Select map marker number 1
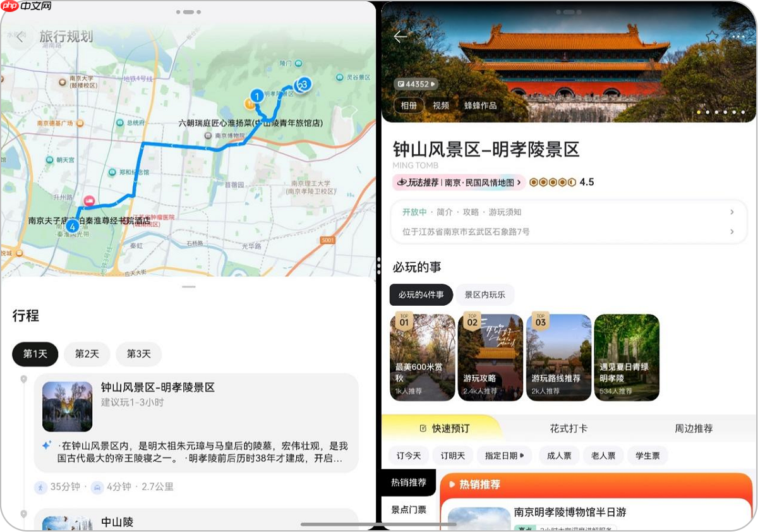Screen dimensions: 758x532 tap(256, 95)
